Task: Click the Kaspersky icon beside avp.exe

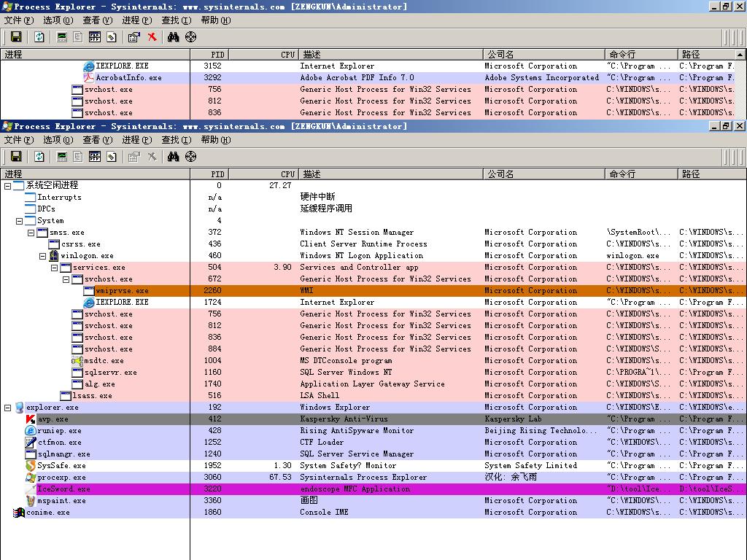Action: pyautogui.click(x=31, y=419)
